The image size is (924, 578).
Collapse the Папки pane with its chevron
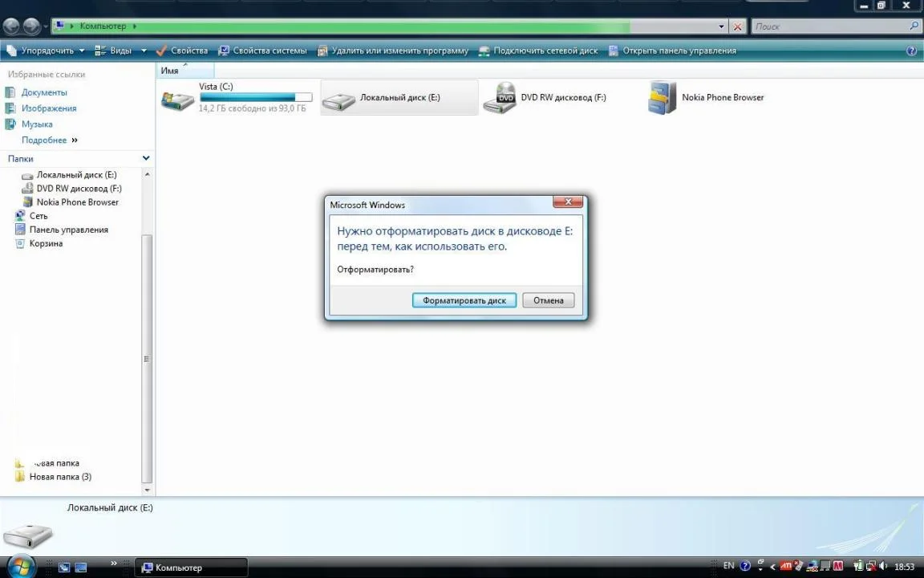coord(146,158)
